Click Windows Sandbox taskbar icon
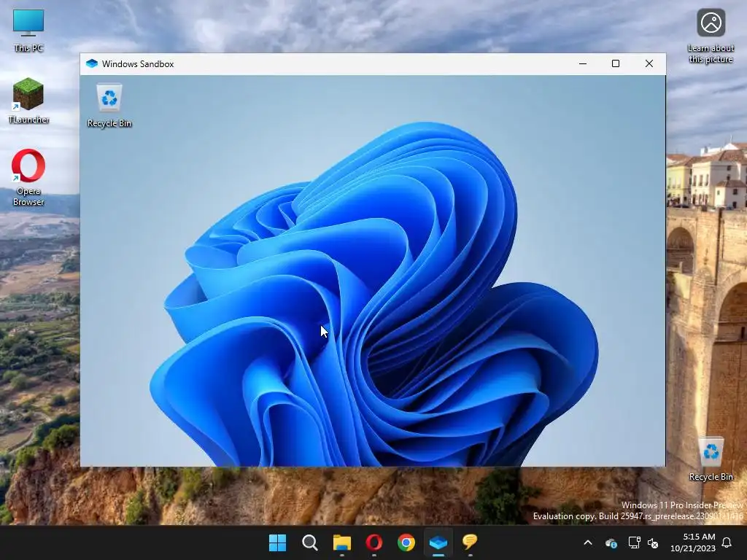This screenshot has height=560, width=747. 438,542
